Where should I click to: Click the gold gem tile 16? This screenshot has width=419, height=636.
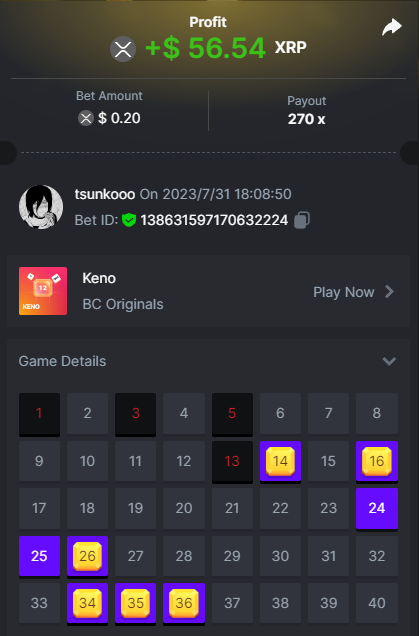coord(377,462)
